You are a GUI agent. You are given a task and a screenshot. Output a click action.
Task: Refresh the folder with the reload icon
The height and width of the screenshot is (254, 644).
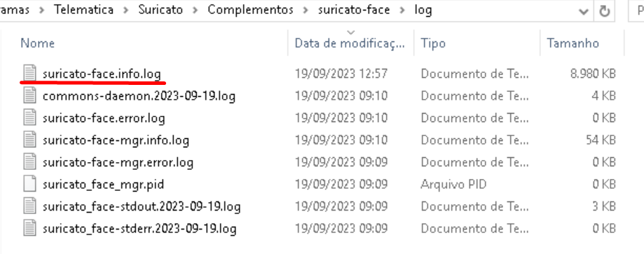point(604,11)
